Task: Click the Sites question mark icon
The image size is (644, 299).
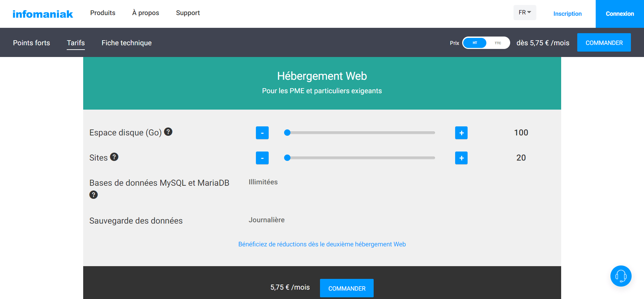Action: click(x=114, y=157)
